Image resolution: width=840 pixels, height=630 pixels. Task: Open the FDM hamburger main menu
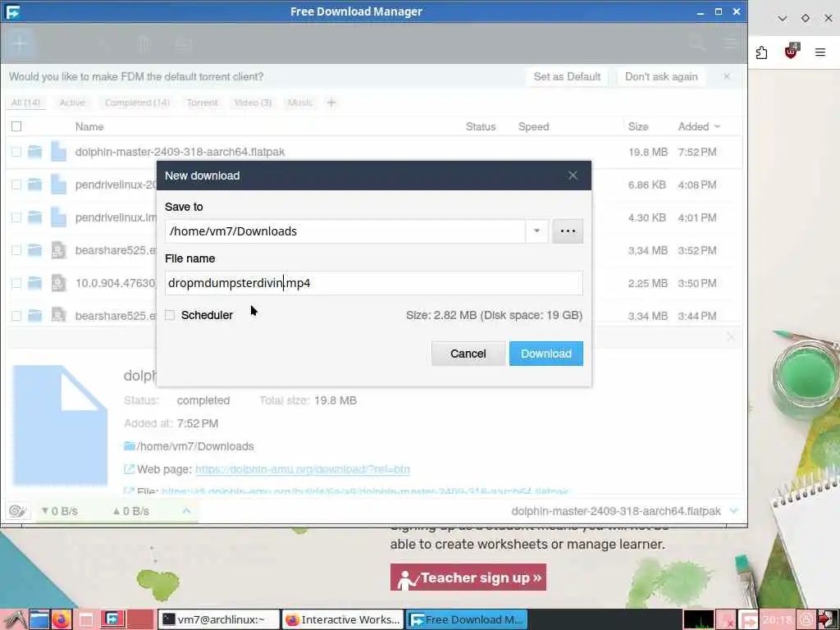click(x=731, y=43)
